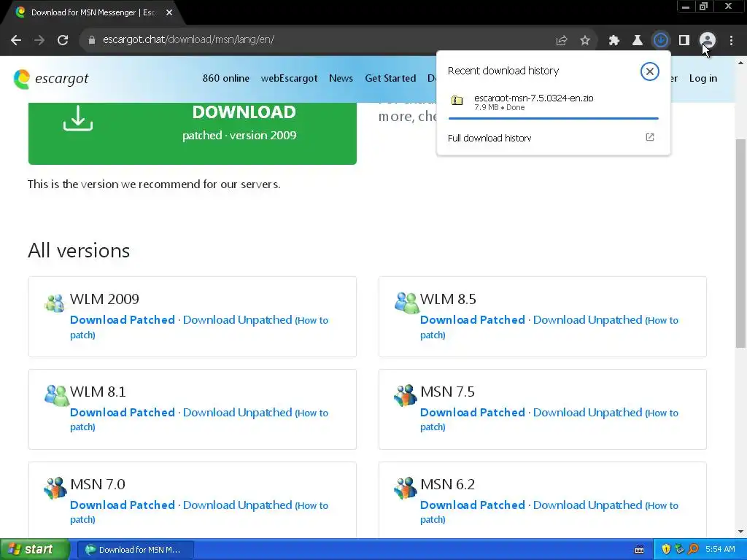Go back using the browser back arrow

pos(16,40)
